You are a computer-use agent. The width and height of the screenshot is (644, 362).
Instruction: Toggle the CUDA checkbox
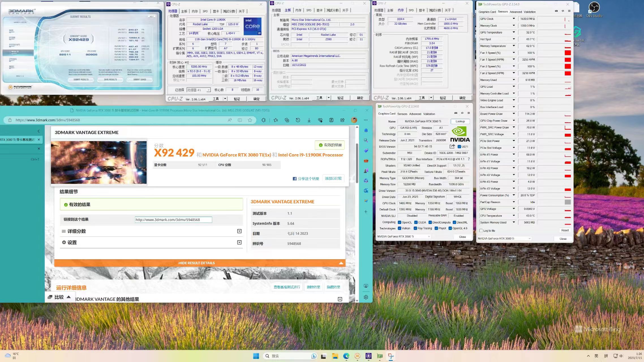[416, 222]
